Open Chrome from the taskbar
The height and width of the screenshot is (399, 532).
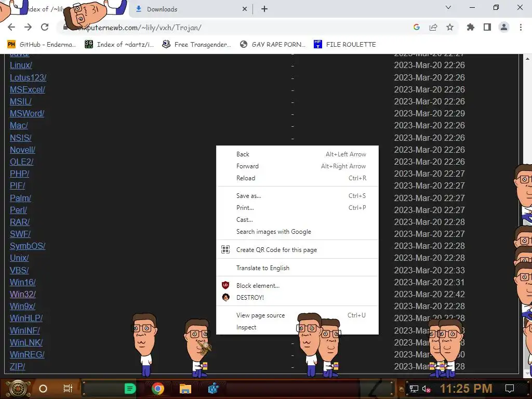click(x=158, y=389)
